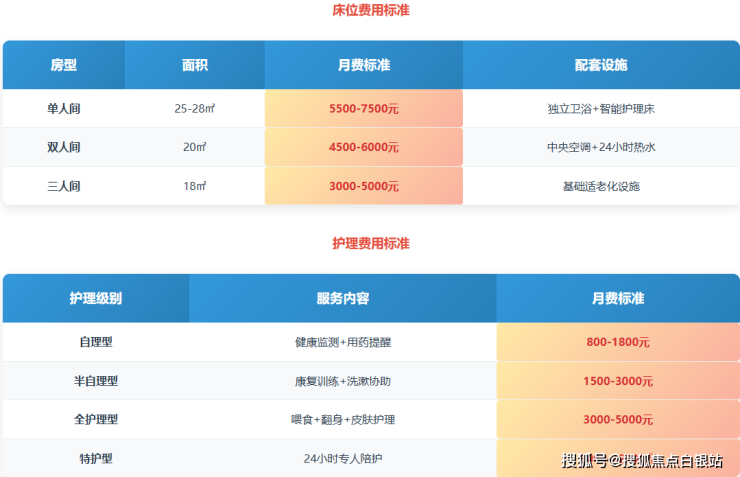The width and height of the screenshot is (740, 477).
Task: Click the 独立卫浴+智能护理床 facilities cell
Action: 601,108
